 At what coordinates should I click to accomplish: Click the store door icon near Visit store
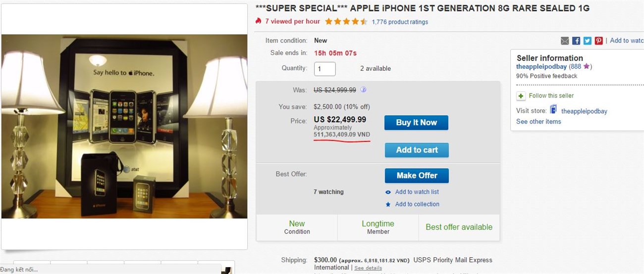point(553,110)
